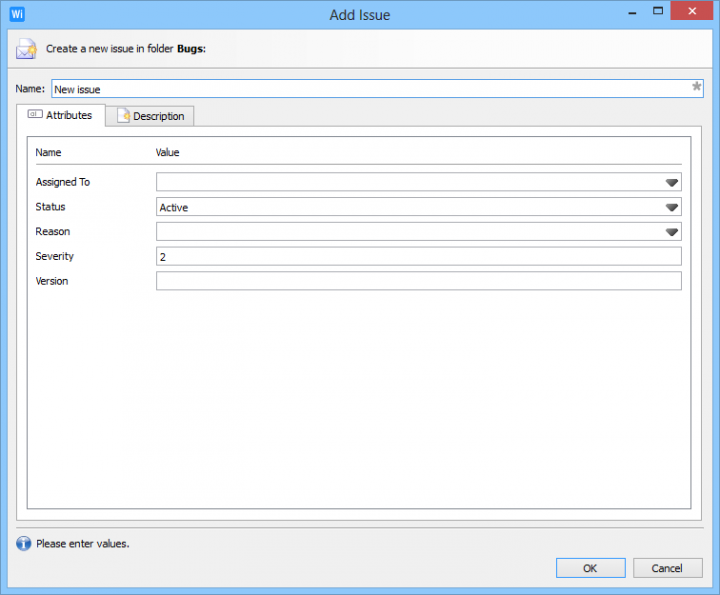Maximize the Add Issue window

pyautogui.click(x=658, y=11)
